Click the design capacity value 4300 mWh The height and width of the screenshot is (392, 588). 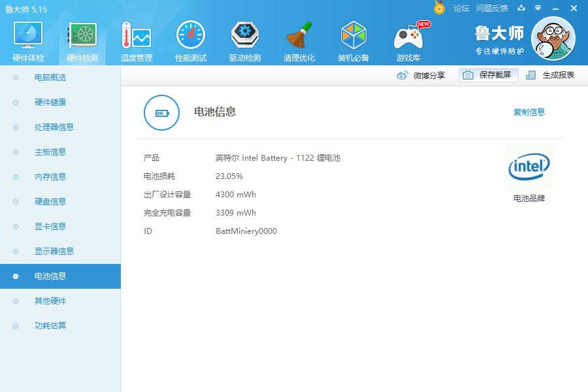pos(235,195)
